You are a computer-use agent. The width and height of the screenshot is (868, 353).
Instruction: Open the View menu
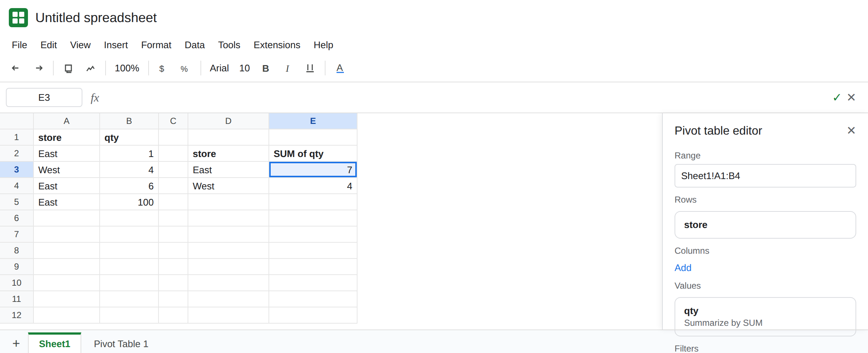80,45
